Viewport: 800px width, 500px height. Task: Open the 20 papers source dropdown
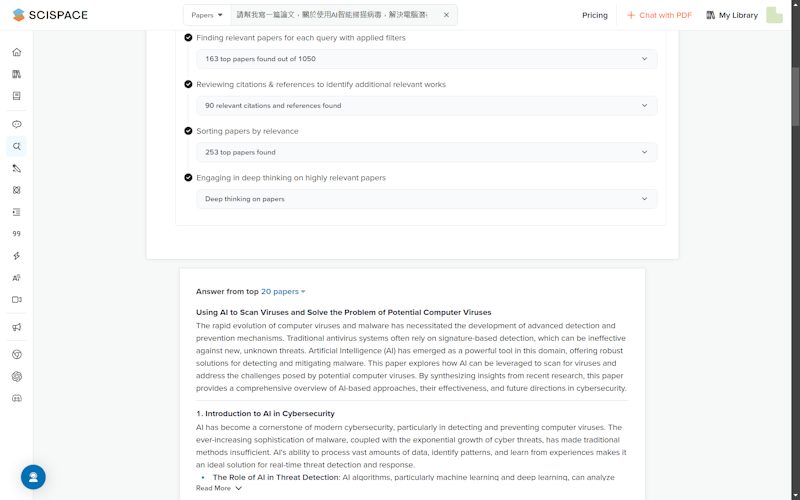pyautogui.click(x=283, y=292)
